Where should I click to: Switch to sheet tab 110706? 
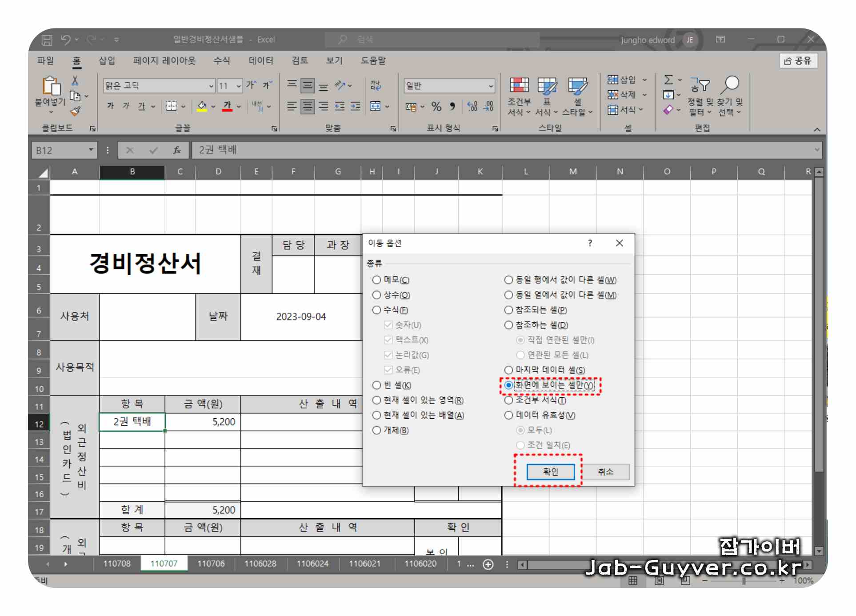point(211,564)
